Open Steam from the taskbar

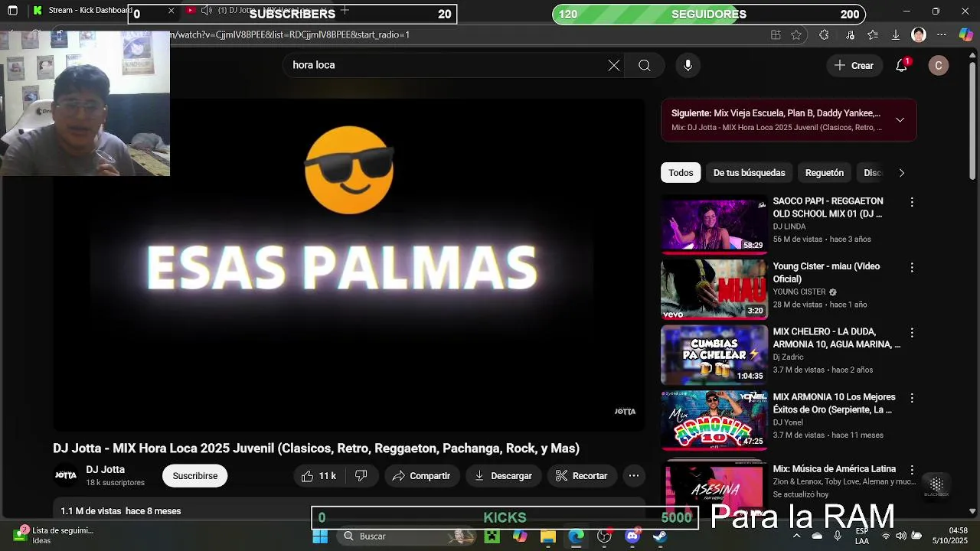click(x=660, y=536)
